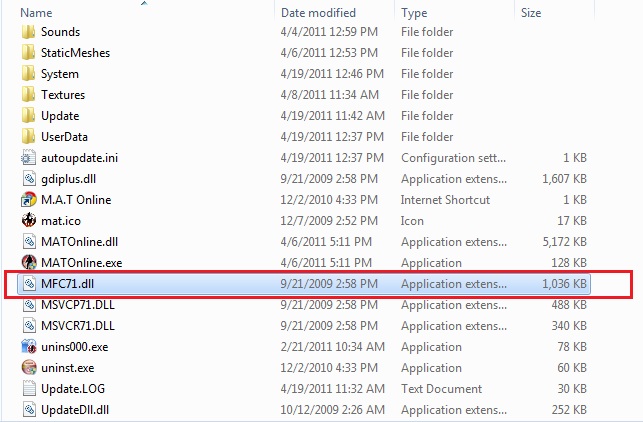Image resolution: width=643 pixels, height=422 pixels.
Task: Click the Text Document type cell
Action: (x=442, y=389)
